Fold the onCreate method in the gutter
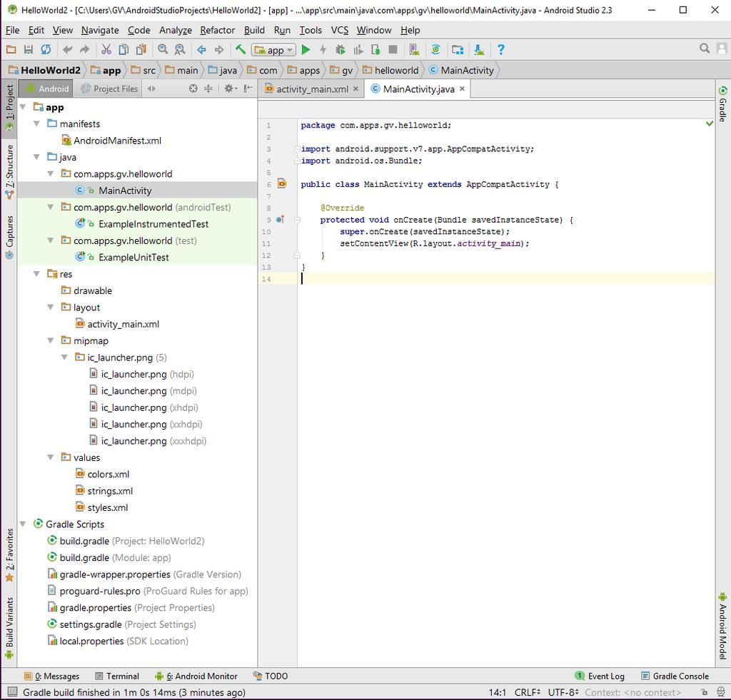 [298, 220]
